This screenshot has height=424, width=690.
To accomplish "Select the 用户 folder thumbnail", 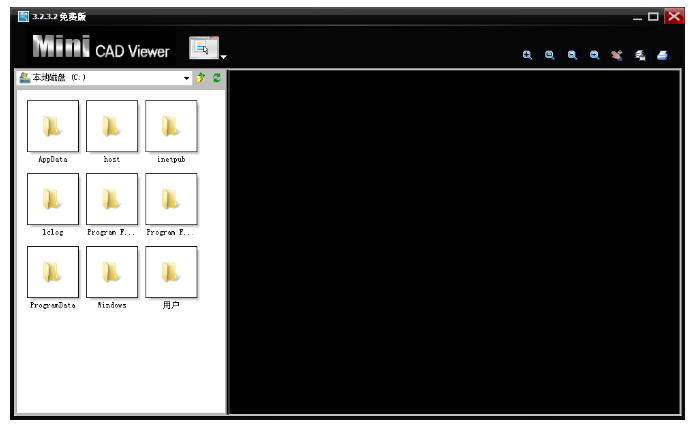I will pos(171,272).
